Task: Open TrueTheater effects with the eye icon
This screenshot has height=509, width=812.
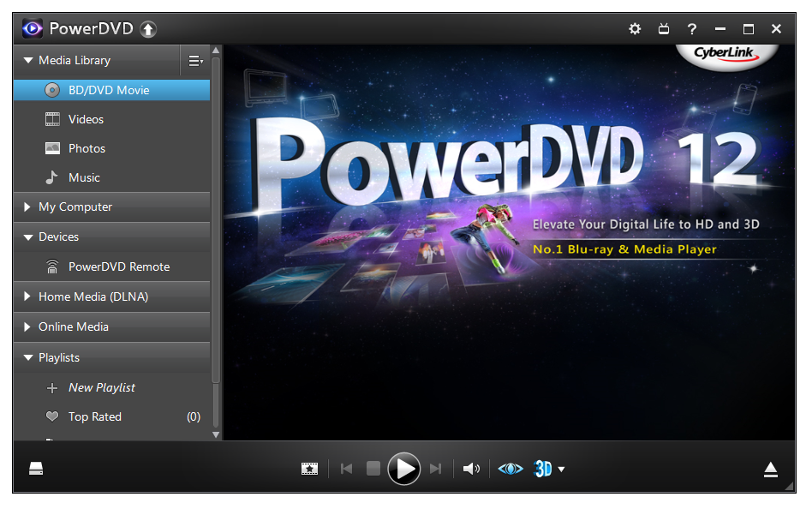Action: coord(510,469)
